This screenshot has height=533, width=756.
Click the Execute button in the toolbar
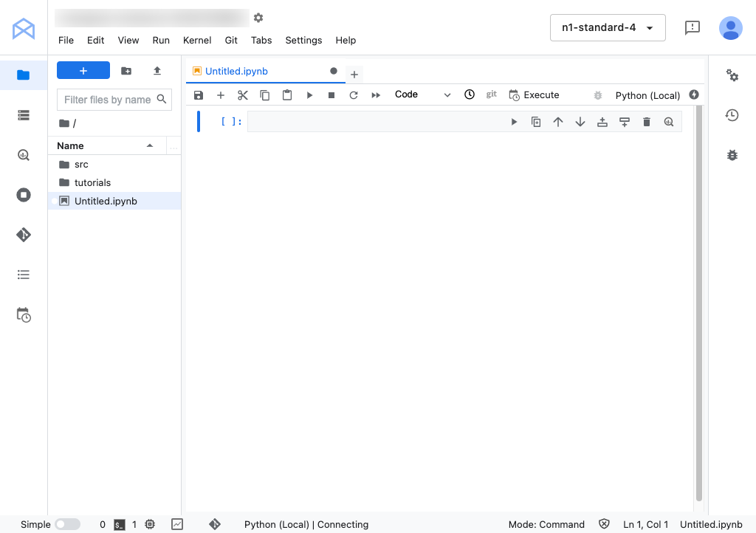pos(534,95)
